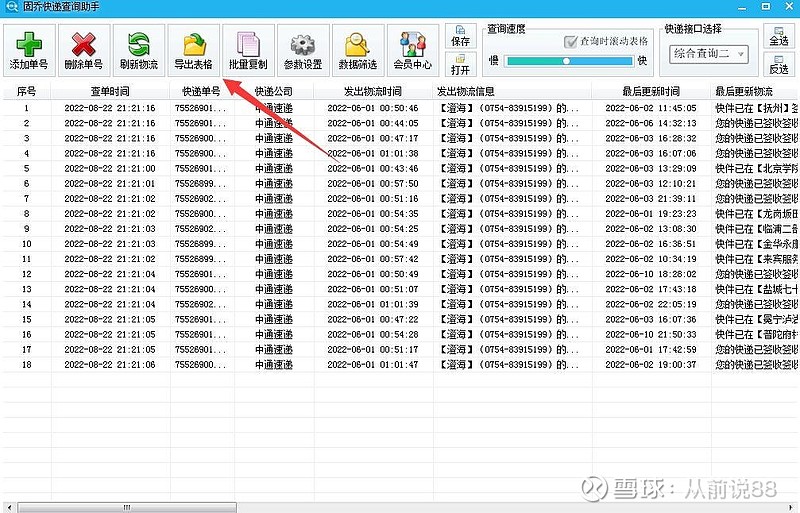Screen dimensions: 800x513
Task: Click send time 2022-06-01 00:57:50
Action: click(372, 183)
